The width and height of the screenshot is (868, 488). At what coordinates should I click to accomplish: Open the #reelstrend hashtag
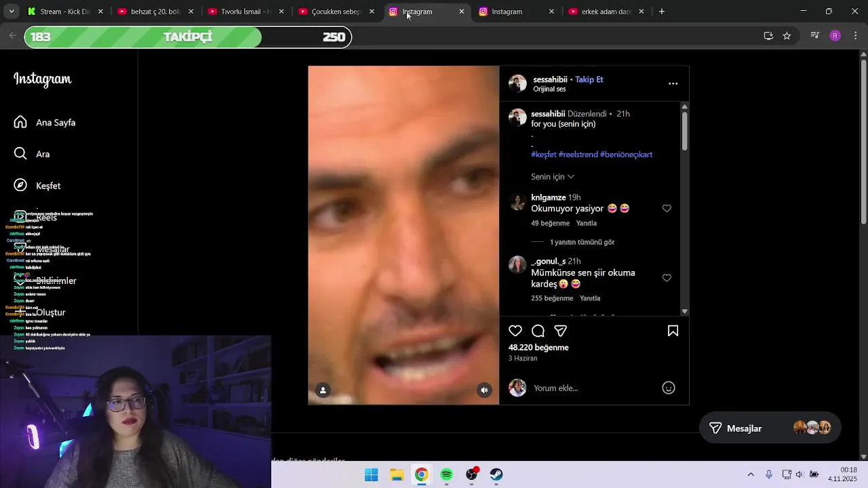click(x=578, y=155)
